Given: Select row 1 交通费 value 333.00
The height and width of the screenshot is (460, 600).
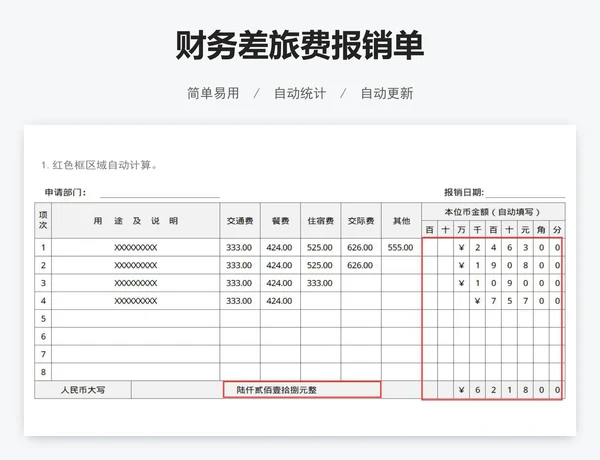Looking at the screenshot, I should 240,248.
